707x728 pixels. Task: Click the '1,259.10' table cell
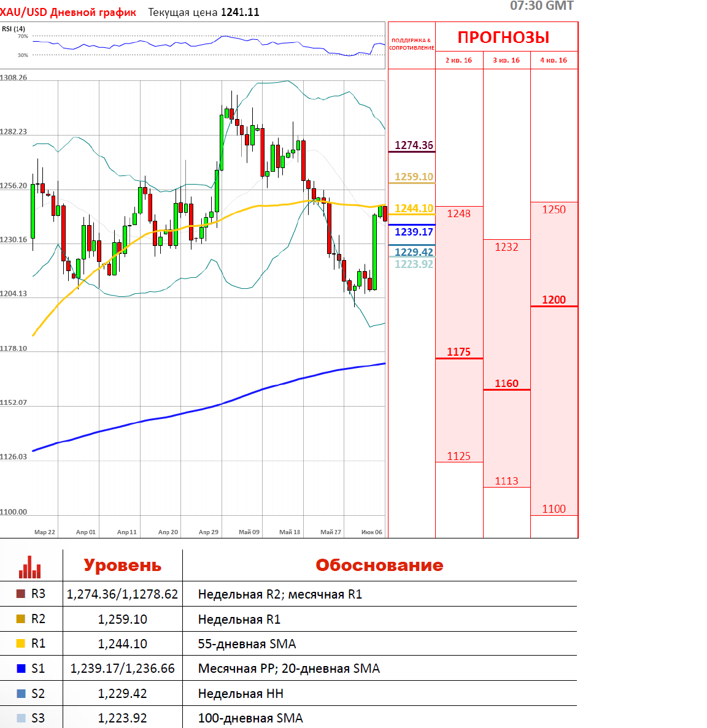(122, 619)
